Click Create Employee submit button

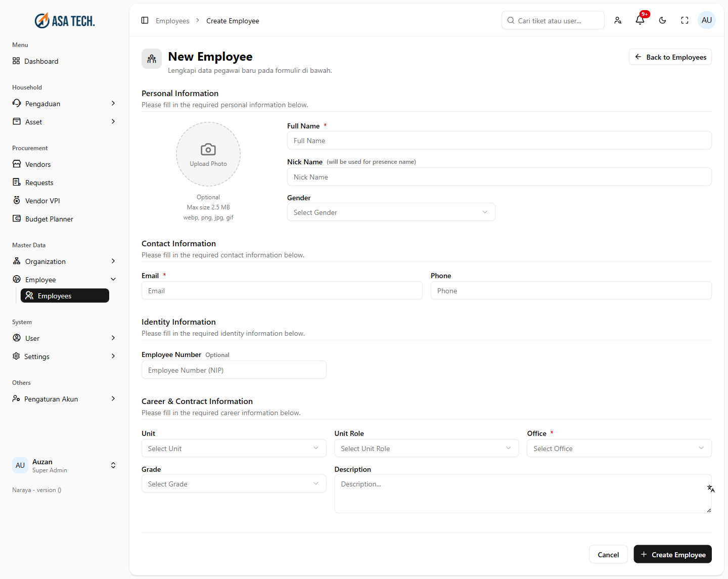click(x=673, y=555)
